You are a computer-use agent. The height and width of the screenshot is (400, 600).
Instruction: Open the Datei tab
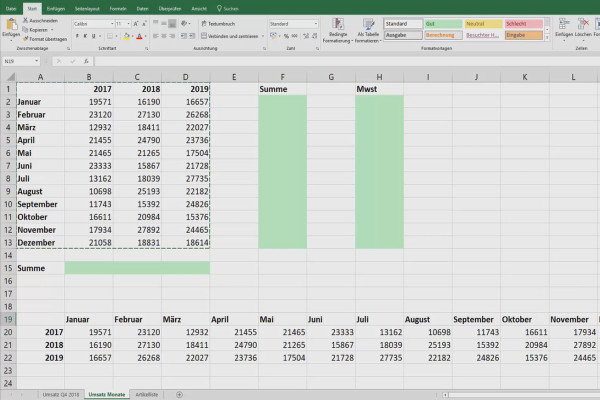click(11, 8)
